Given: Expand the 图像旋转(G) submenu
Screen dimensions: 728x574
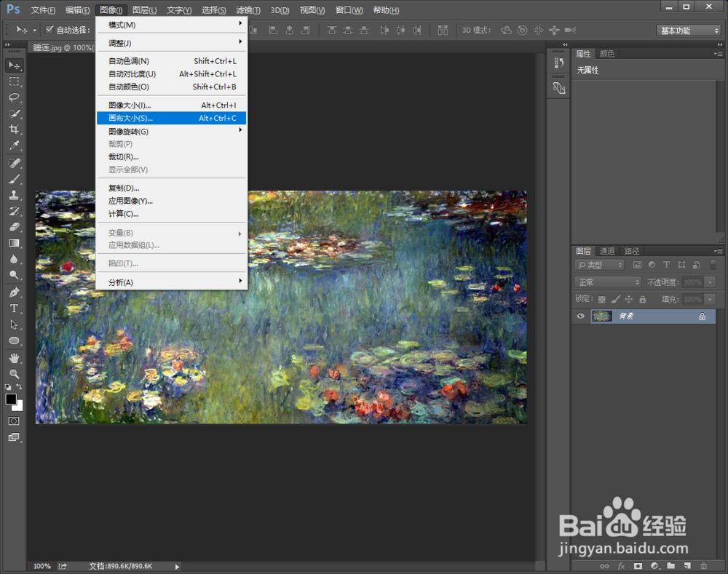Looking at the screenshot, I should [x=171, y=132].
